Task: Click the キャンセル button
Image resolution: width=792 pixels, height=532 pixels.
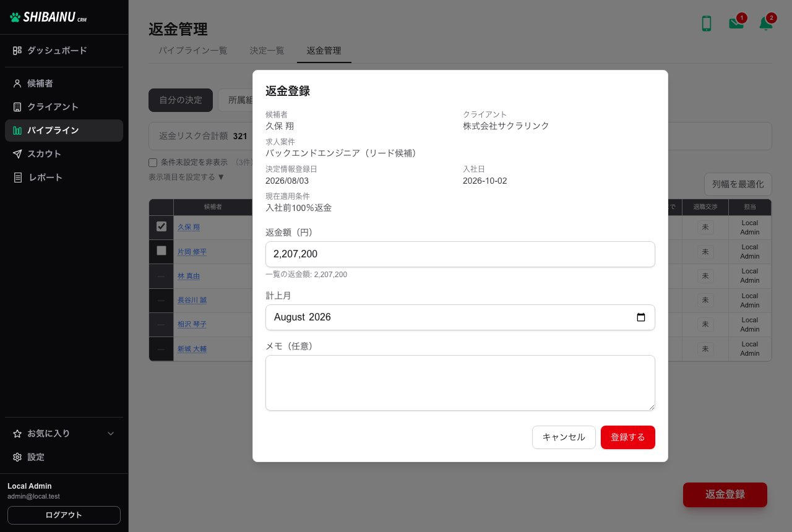Action: [x=564, y=437]
